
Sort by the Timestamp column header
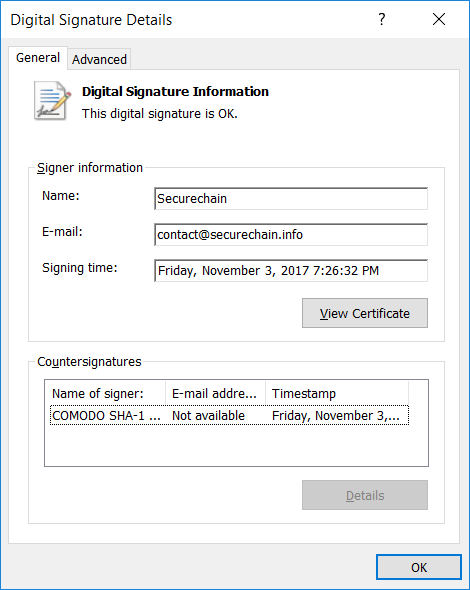click(337, 393)
